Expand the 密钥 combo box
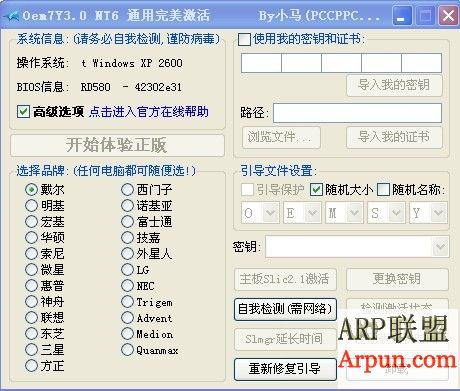The width and height of the screenshot is (460, 391). (440, 247)
